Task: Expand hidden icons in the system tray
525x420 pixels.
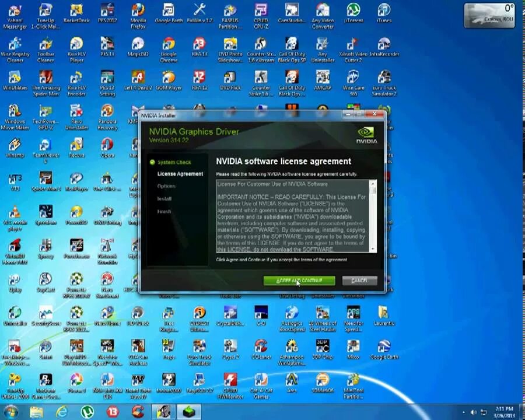Action: pyautogui.click(x=464, y=412)
